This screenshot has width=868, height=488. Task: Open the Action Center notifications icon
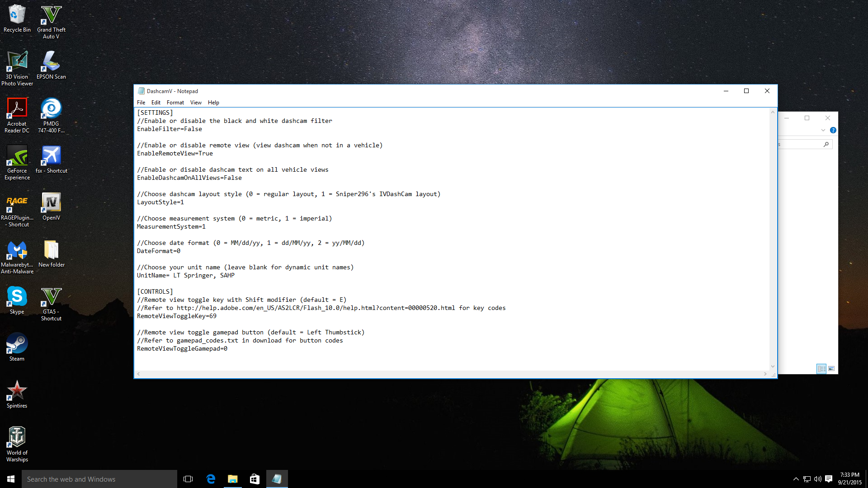tap(829, 479)
